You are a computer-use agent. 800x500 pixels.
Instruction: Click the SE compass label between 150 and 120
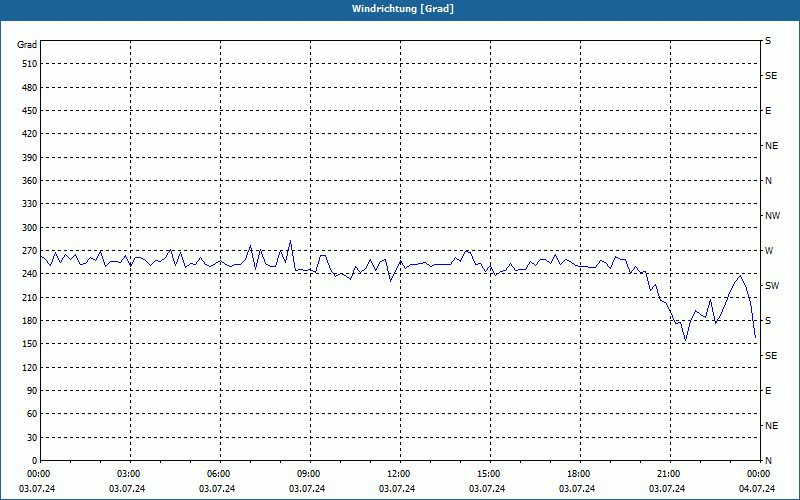coord(771,356)
